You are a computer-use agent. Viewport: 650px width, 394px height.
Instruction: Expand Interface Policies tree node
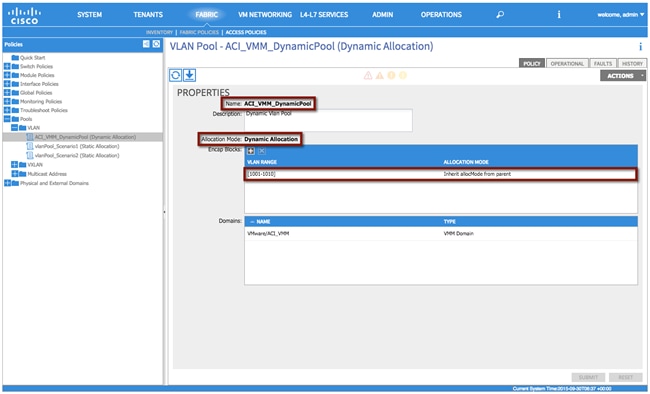click(7, 84)
